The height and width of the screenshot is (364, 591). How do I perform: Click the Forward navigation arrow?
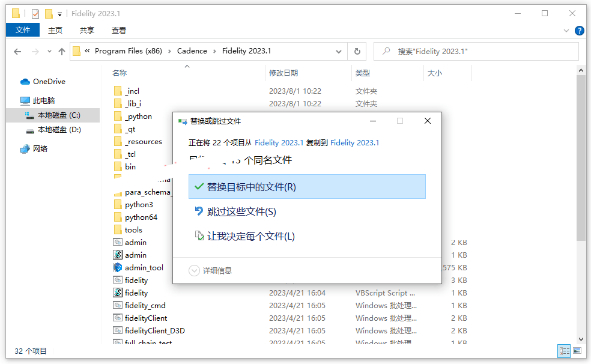35,52
